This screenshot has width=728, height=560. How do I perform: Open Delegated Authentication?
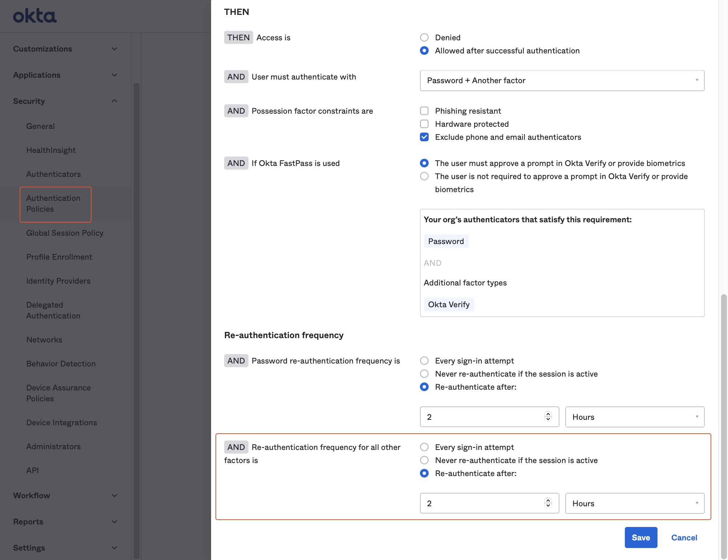click(53, 310)
